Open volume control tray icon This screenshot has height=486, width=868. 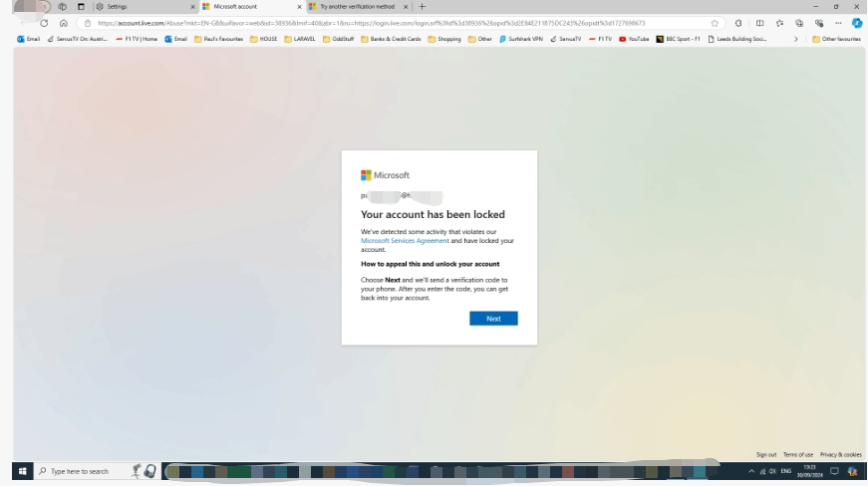772,471
